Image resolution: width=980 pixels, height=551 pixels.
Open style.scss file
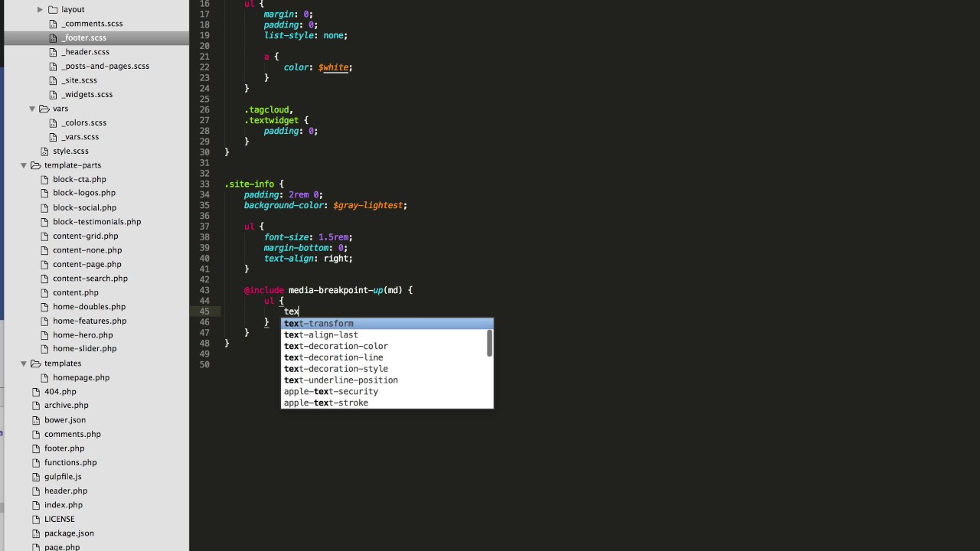[70, 151]
